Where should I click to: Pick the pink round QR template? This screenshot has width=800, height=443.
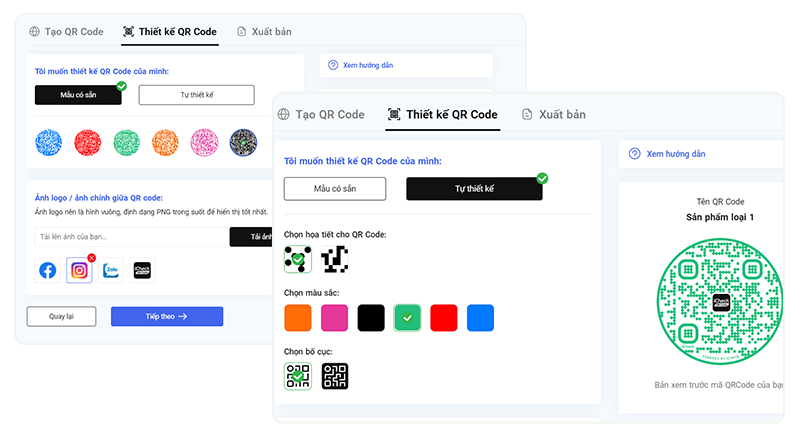point(204,142)
